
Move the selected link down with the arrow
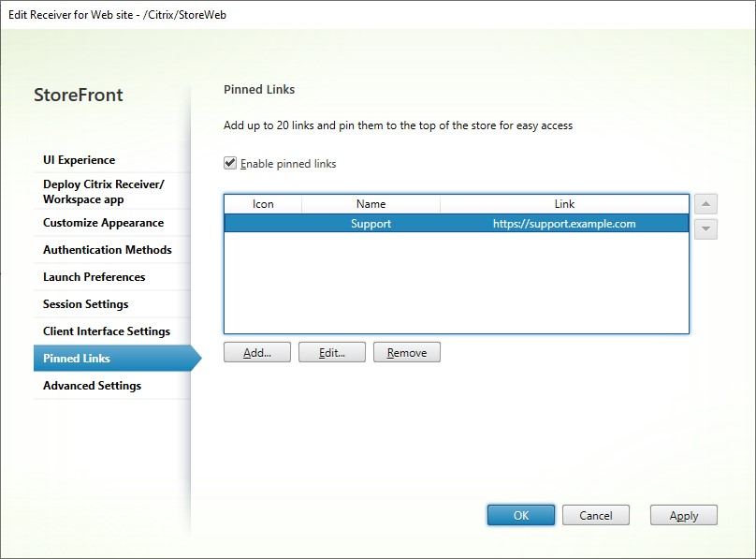pos(705,229)
